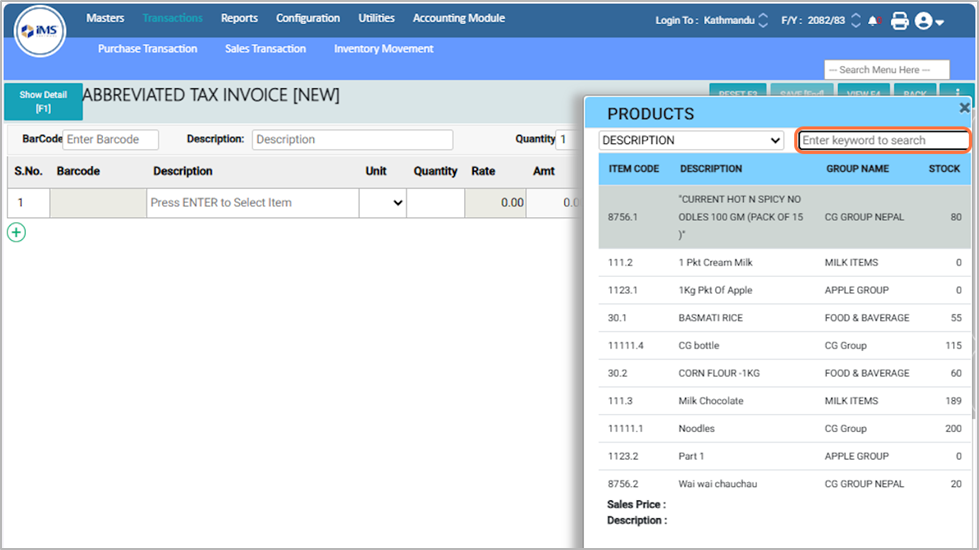Screen dimensions: 979x550
Task: Open the user profile avatar menu
Action: (x=929, y=21)
